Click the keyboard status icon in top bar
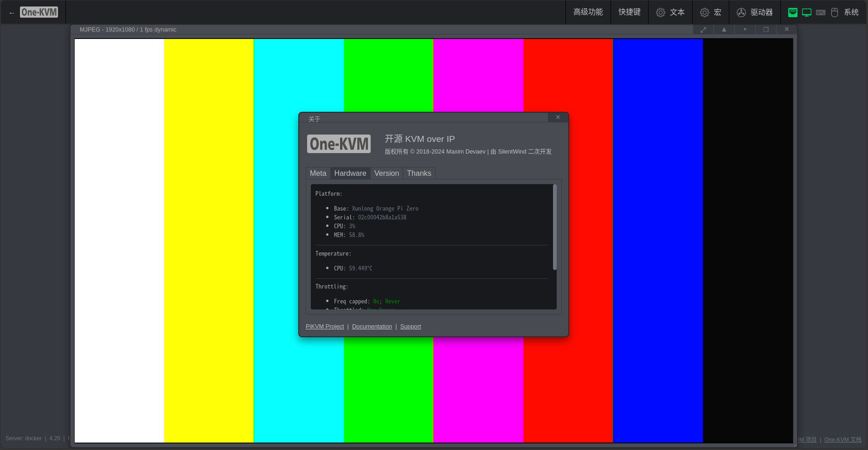This screenshot has width=868, height=450. [821, 13]
